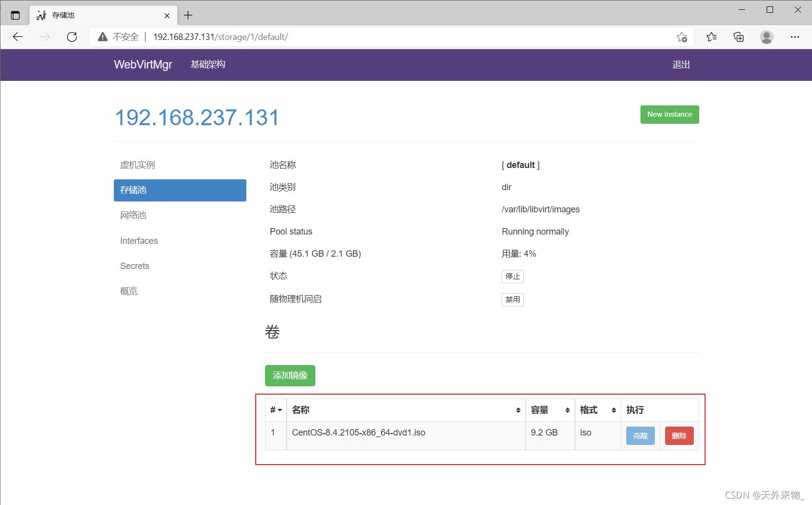Click the not-secure warning triangle icon
Viewport: 812px width, 505px height.
(x=102, y=37)
